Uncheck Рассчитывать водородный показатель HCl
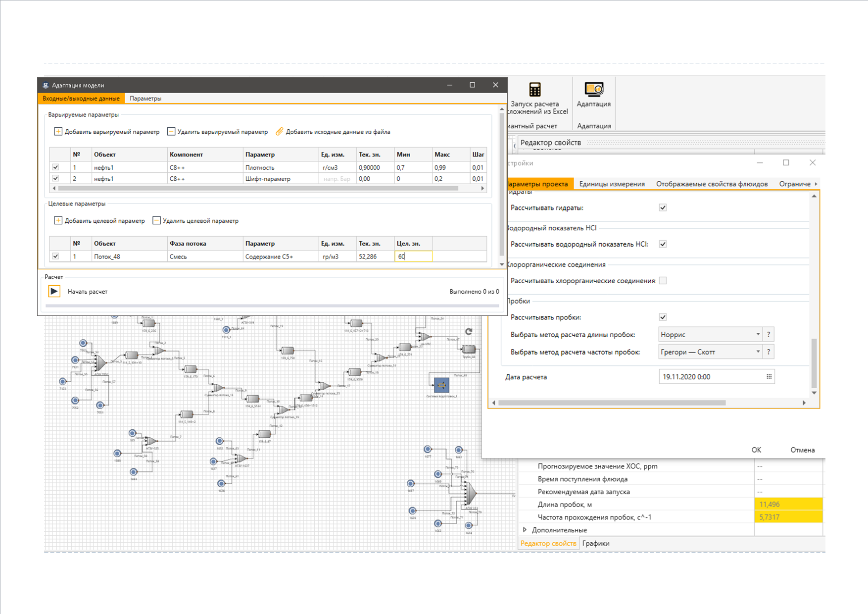This screenshot has height=614, width=868. click(x=663, y=244)
